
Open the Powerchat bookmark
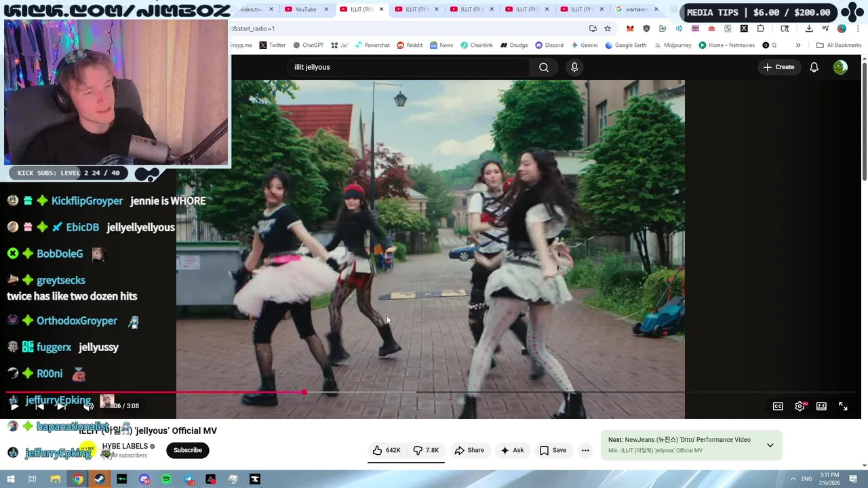[372, 45]
